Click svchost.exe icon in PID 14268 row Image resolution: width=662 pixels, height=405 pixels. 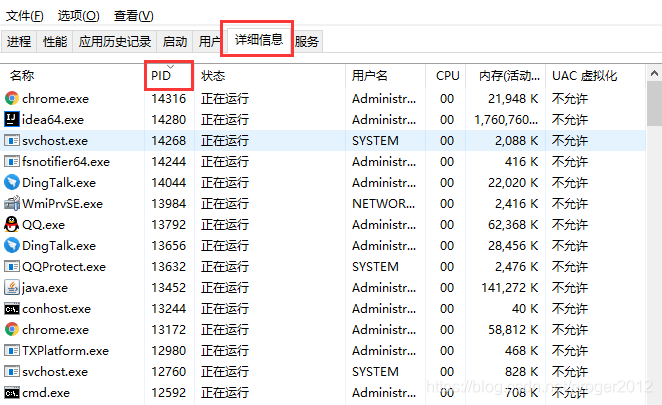[12, 140]
